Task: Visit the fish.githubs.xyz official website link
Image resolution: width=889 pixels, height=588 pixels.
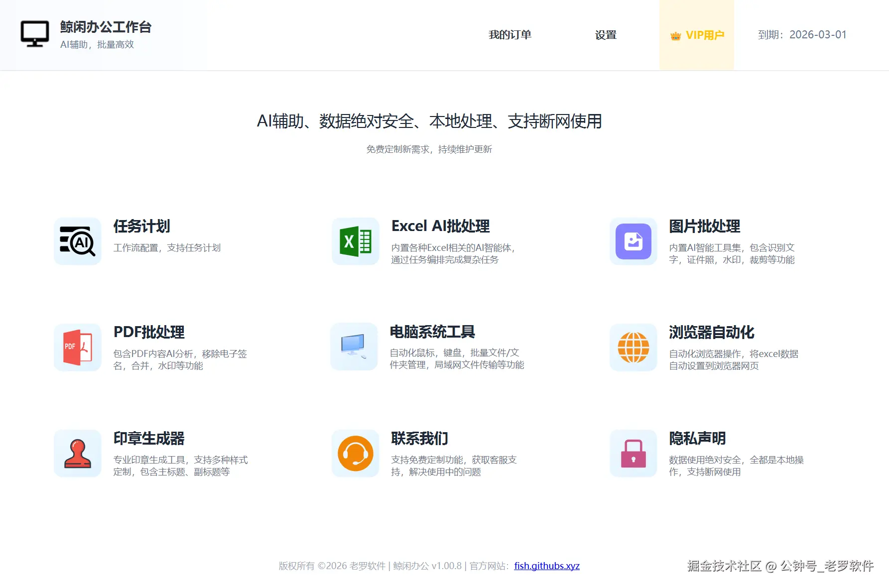Action: point(547,566)
